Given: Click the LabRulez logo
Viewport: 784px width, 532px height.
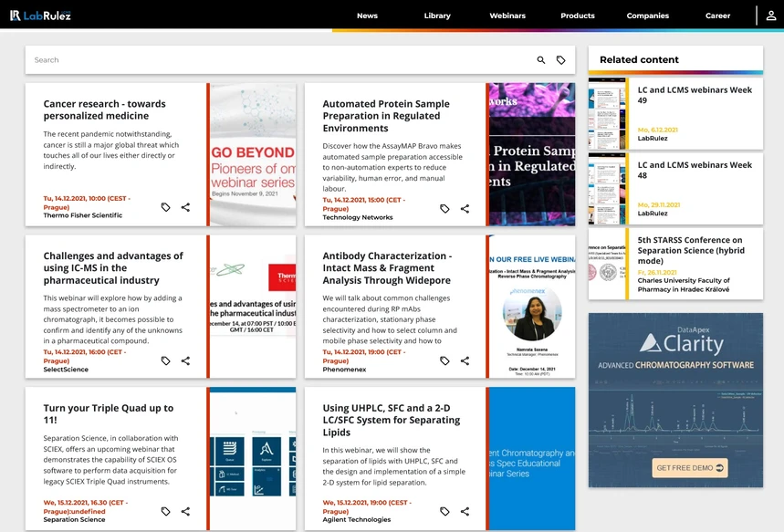Looking at the screenshot, I should [x=40, y=16].
